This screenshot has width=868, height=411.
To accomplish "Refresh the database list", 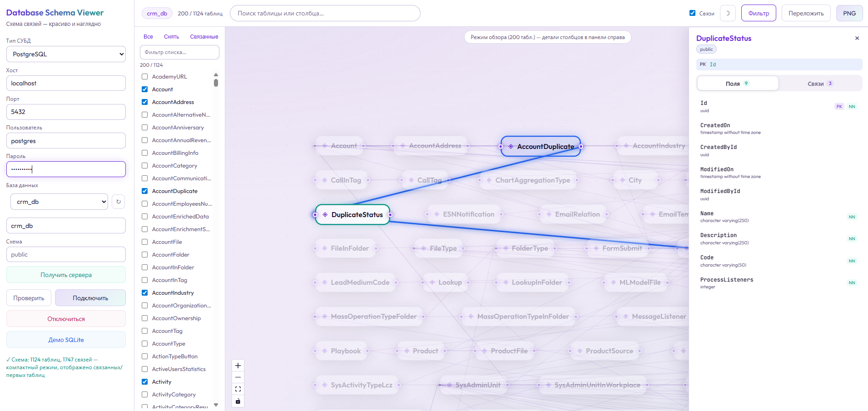I will point(119,202).
